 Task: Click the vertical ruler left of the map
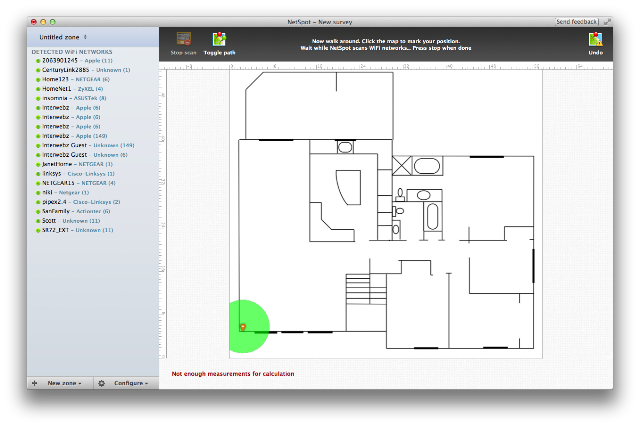[163, 214]
